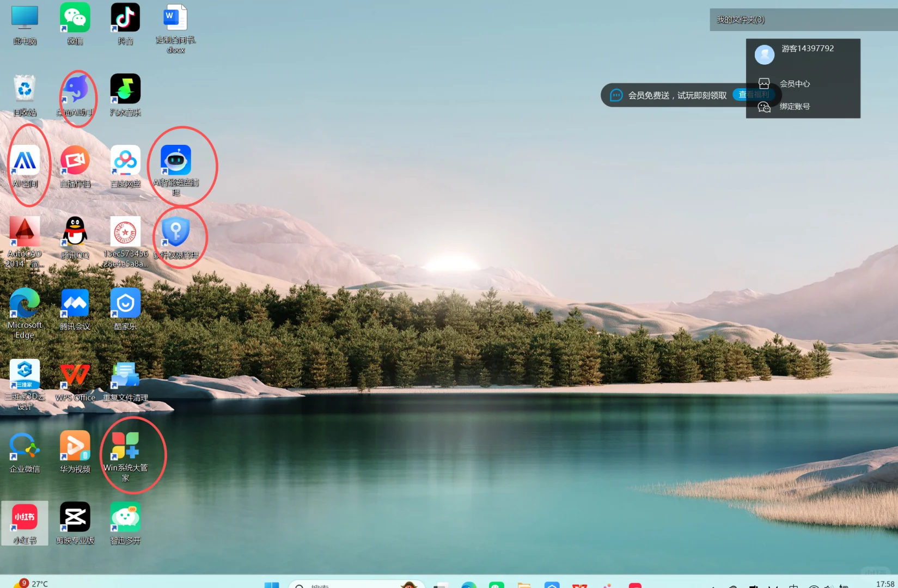This screenshot has width=898, height=588.
Task: Click the chat bubble icon in the promo banner
Action: click(616, 95)
